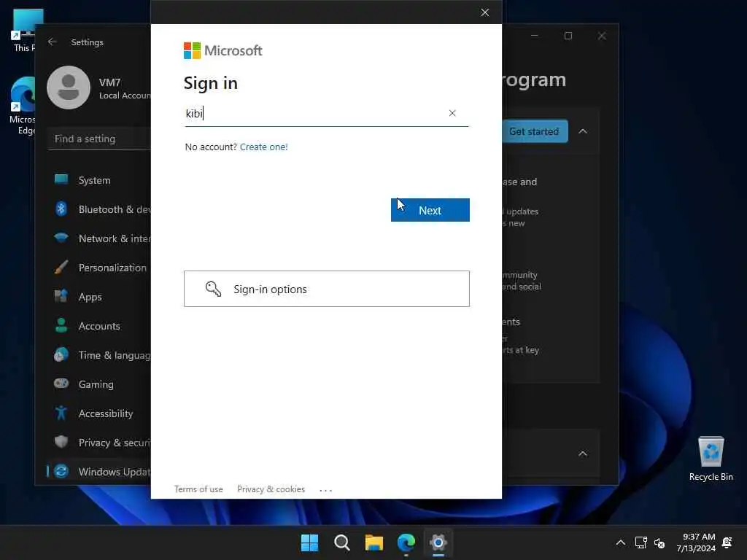Open Privacy & security settings
This screenshot has height=560, width=747.
pos(99,443)
